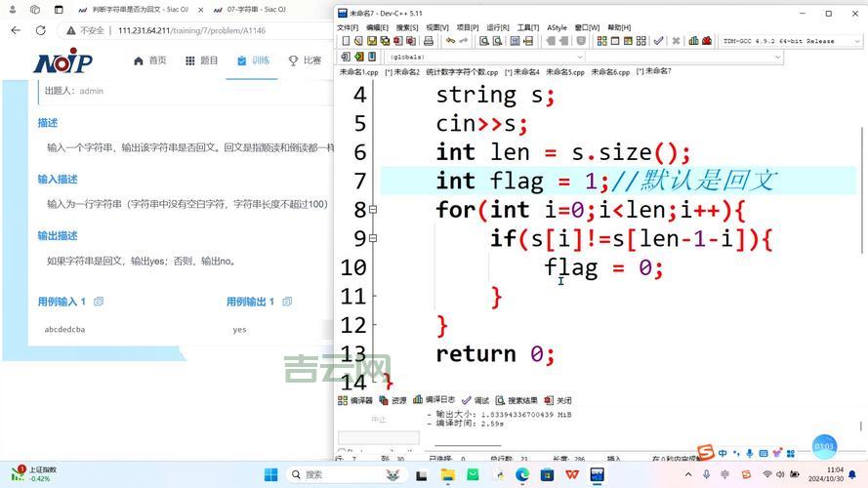Open the 运行[R] menu
Image resolution: width=868 pixels, height=488 pixels.
497,27
